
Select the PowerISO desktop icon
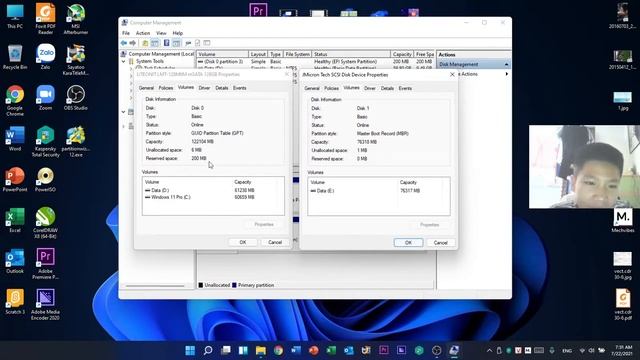point(45,179)
